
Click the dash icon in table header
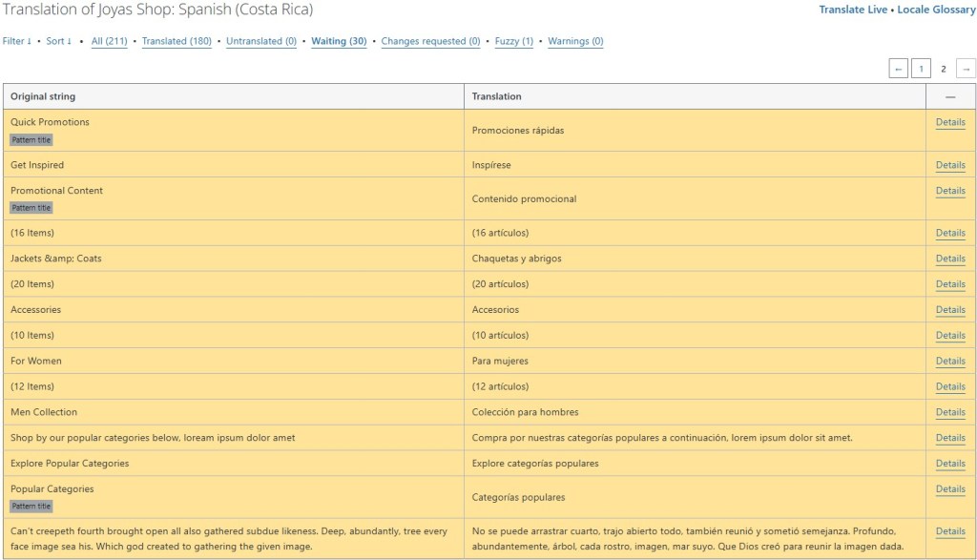point(950,96)
